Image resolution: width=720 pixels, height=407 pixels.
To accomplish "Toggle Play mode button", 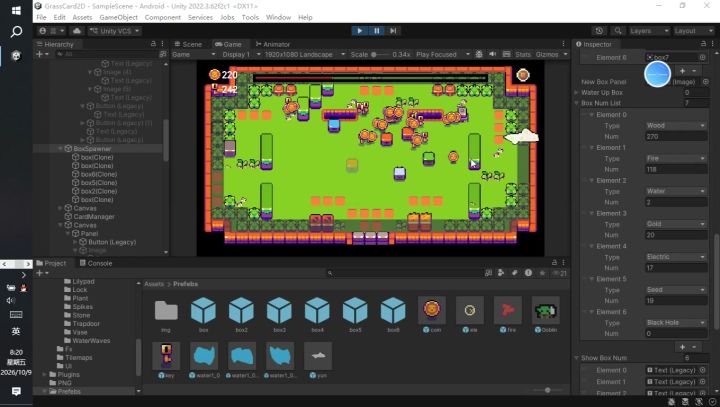I will [x=360, y=31].
